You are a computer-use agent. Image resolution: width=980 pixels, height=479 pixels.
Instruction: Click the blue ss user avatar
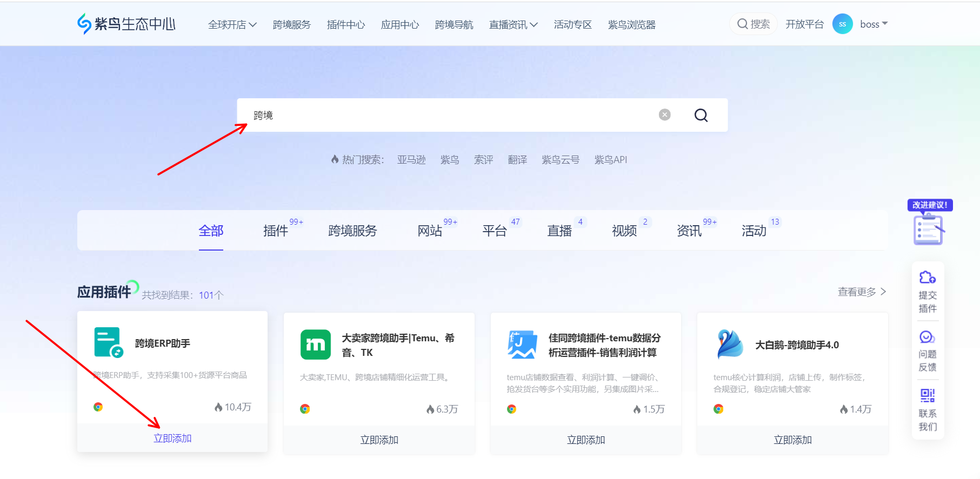[842, 24]
